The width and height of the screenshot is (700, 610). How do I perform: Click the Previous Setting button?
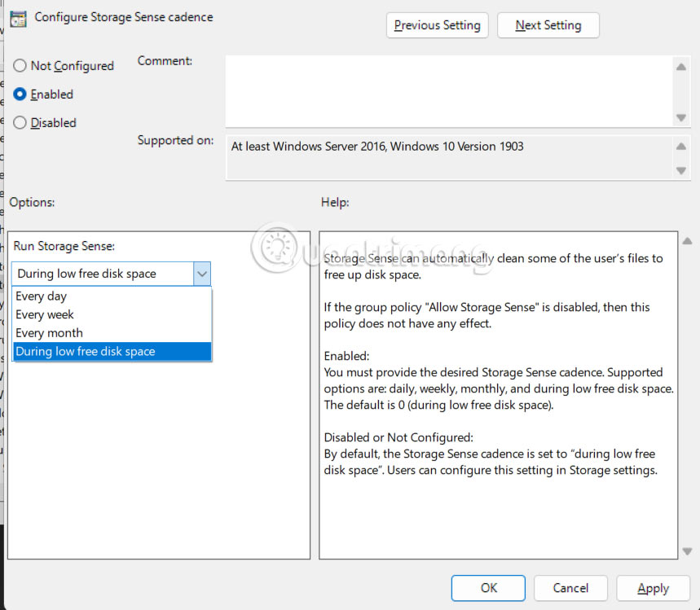click(x=437, y=25)
